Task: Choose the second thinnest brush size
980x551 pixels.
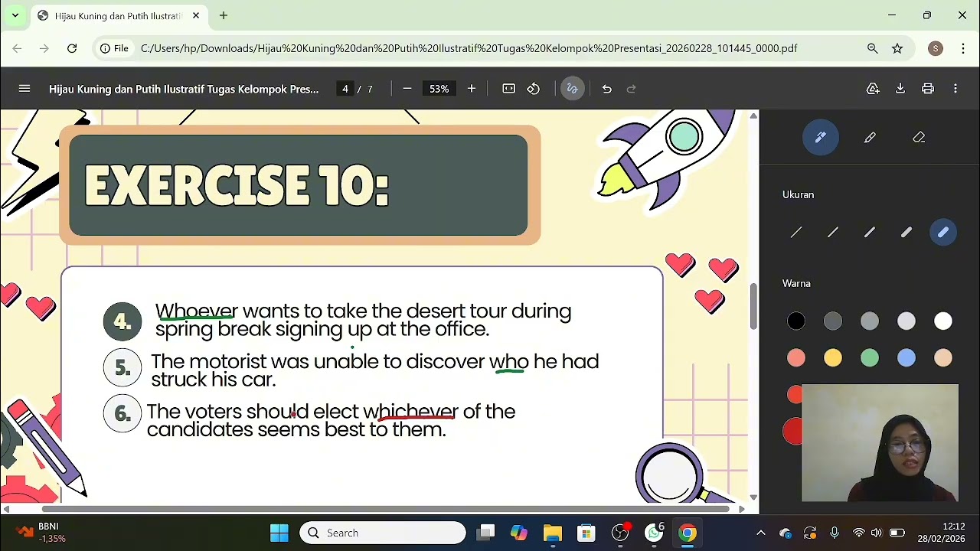Action: tap(833, 233)
